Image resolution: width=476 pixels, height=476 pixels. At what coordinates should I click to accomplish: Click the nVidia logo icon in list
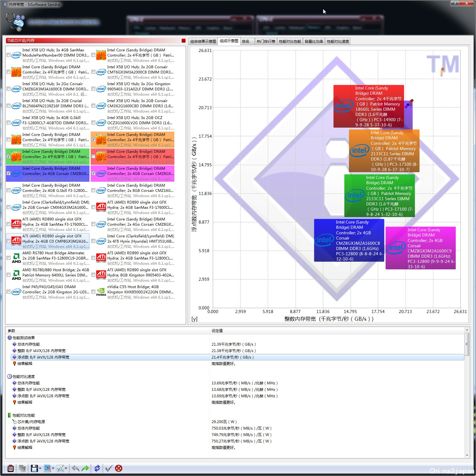[101, 292]
